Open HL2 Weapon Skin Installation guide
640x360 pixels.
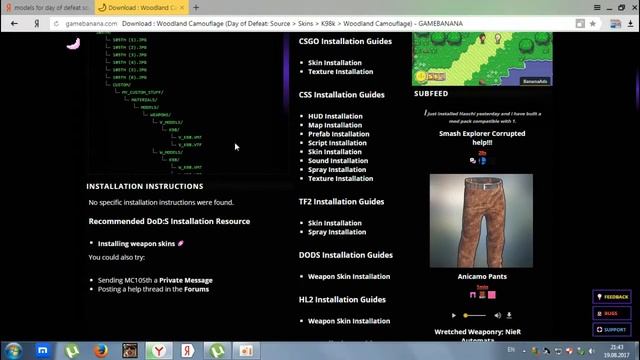point(349,321)
